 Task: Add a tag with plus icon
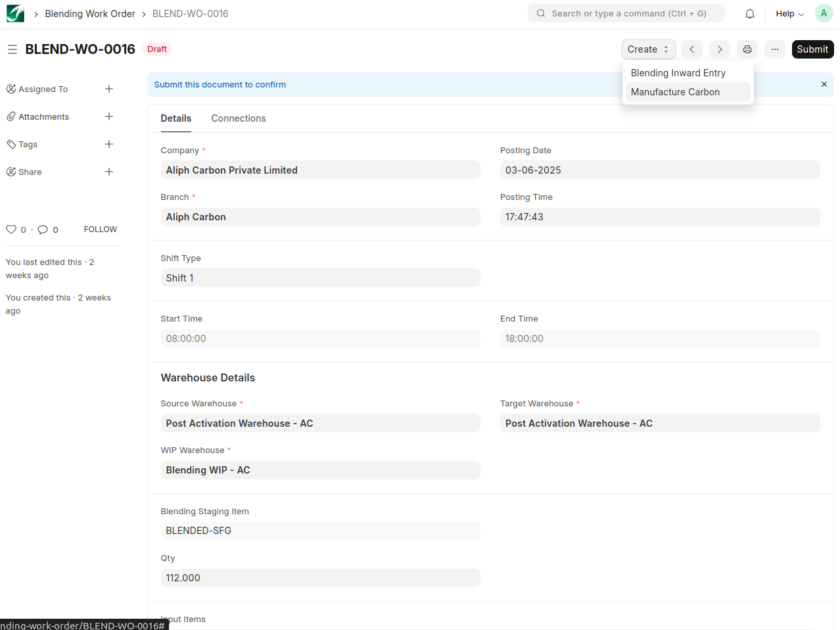[109, 144]
